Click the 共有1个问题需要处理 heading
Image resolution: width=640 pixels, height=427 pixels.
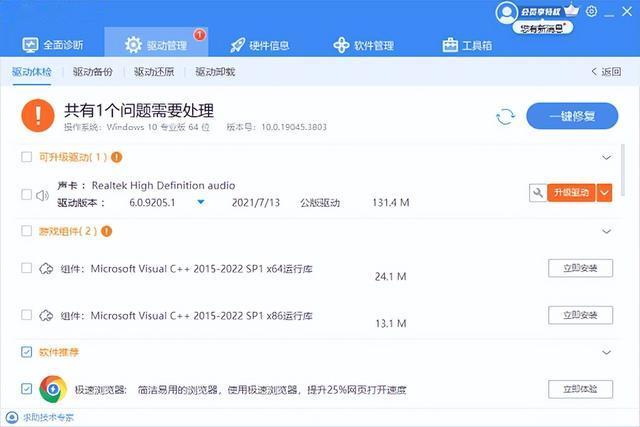(139, 111)
